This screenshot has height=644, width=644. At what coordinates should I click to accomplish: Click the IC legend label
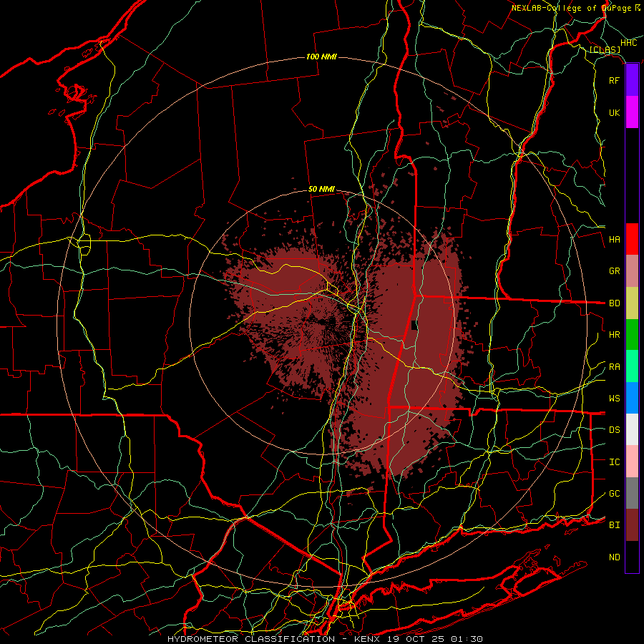[614, 462]
